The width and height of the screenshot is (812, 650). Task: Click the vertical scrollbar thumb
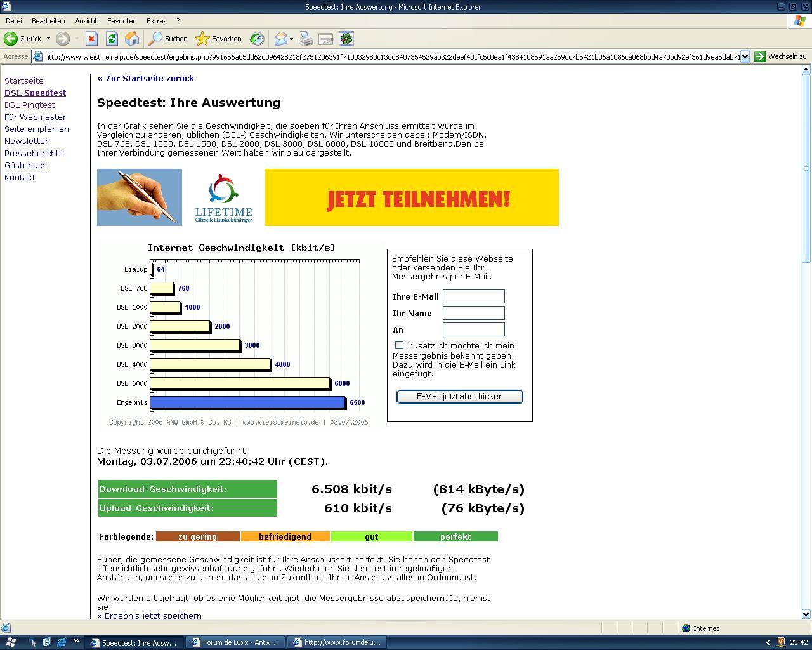coord(806,168)
